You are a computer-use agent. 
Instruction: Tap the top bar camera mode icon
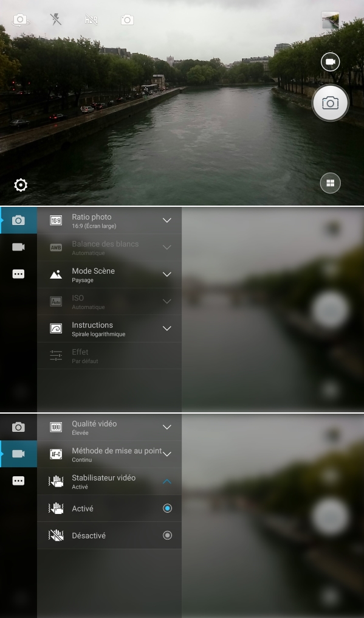point(127,19)
